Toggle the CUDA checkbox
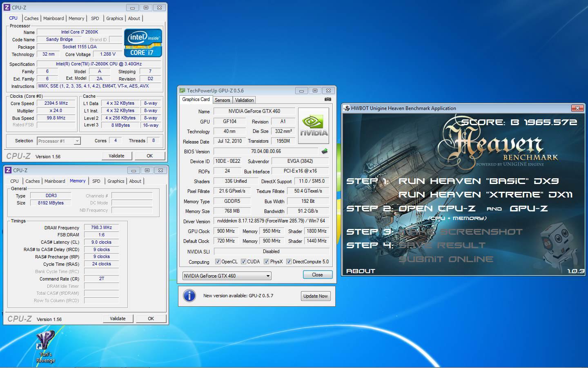Image resolution: width=588 pixels, height=368 pixels. coord(243,262)
